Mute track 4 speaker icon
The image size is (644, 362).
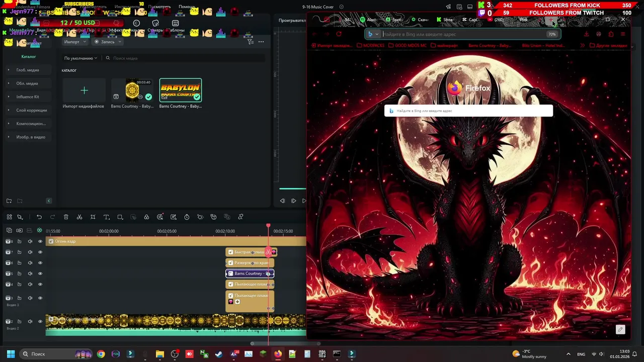(30, 285)
